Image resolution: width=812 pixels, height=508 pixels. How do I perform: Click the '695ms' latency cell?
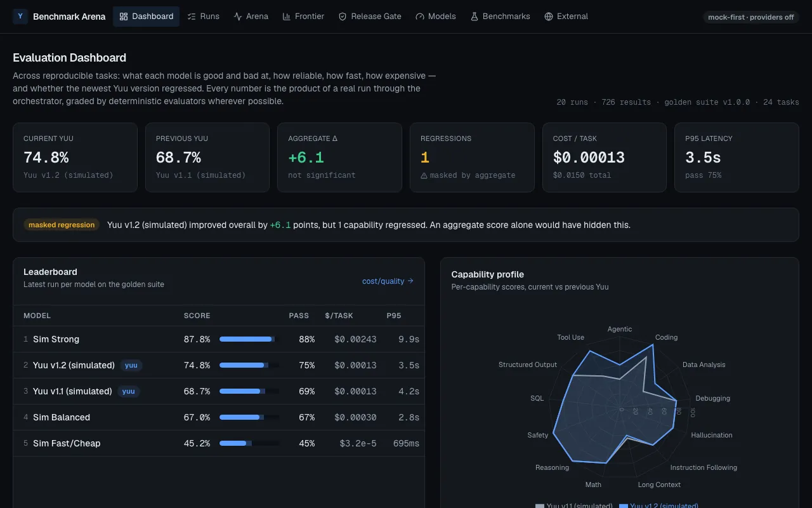coord(406,443)
